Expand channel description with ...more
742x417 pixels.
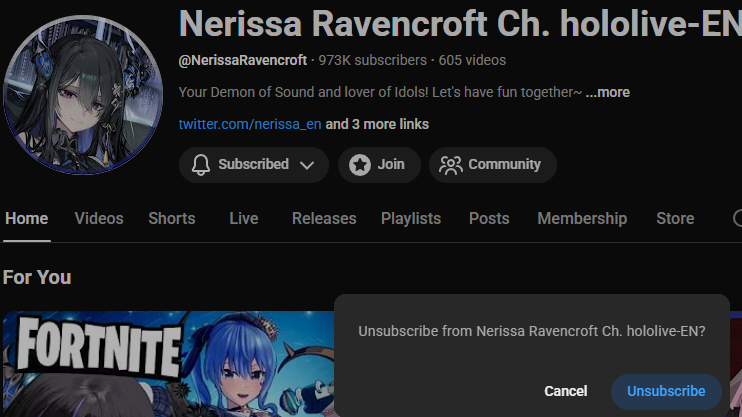[608, 92]
